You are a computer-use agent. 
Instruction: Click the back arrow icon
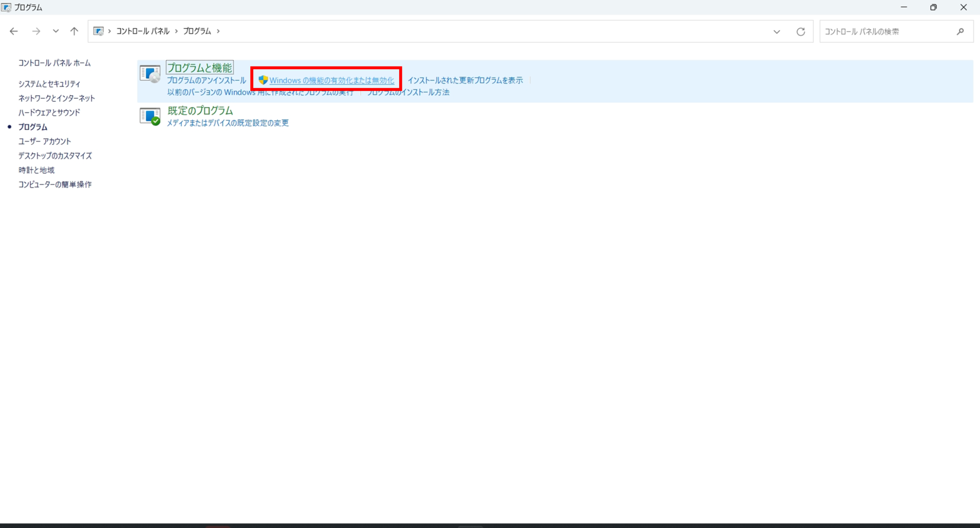coord(14,31)
